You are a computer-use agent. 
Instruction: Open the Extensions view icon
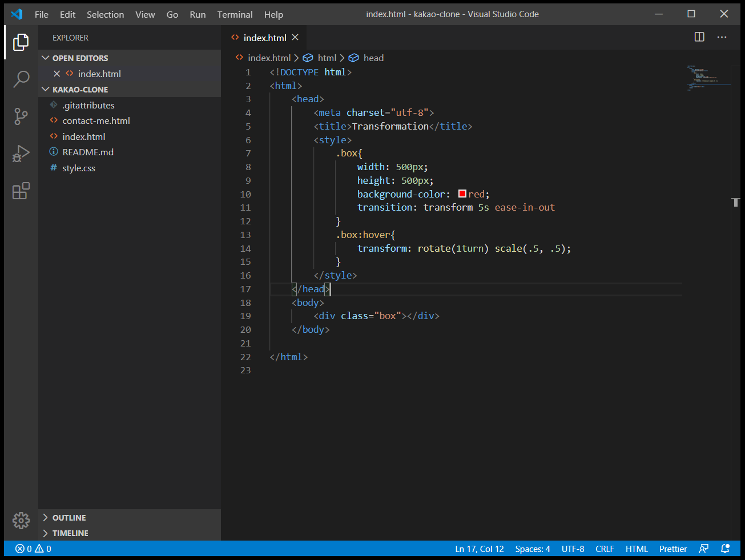(x=21, y=191)
